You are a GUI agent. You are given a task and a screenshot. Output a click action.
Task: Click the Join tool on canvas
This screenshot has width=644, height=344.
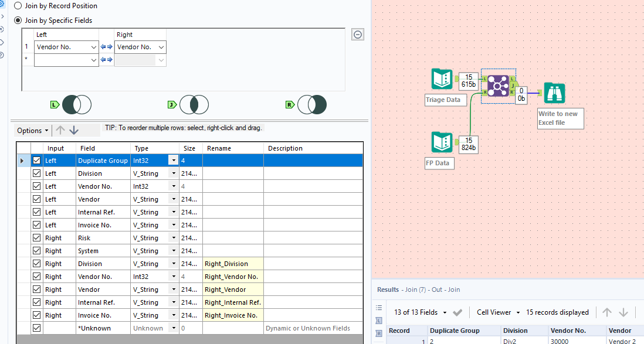(498, 87)
